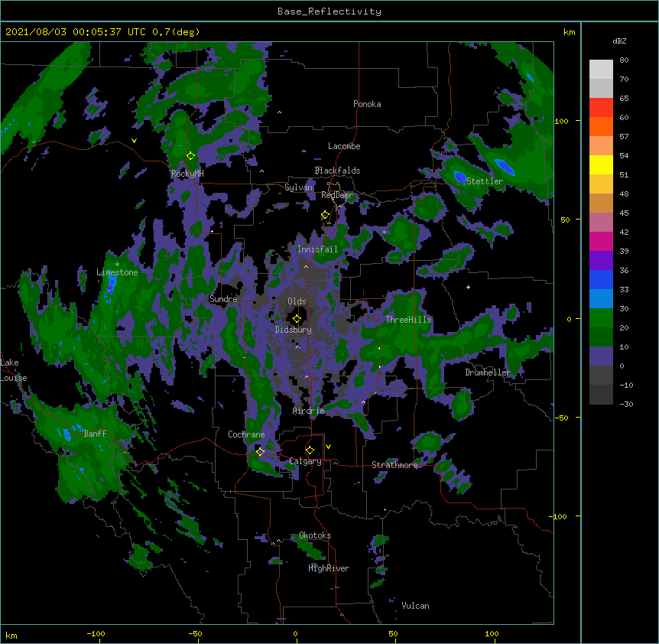
Task: Pick the bright yellow swatch in the dBZ legend
Action: click(601, 164)
